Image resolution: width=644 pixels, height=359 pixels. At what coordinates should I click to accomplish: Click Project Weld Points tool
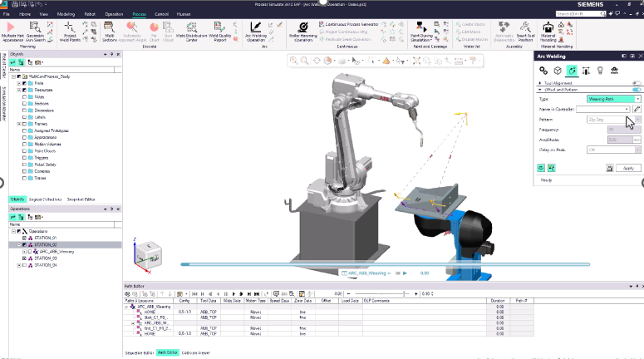pyautogui.click(x=70, y=32)
